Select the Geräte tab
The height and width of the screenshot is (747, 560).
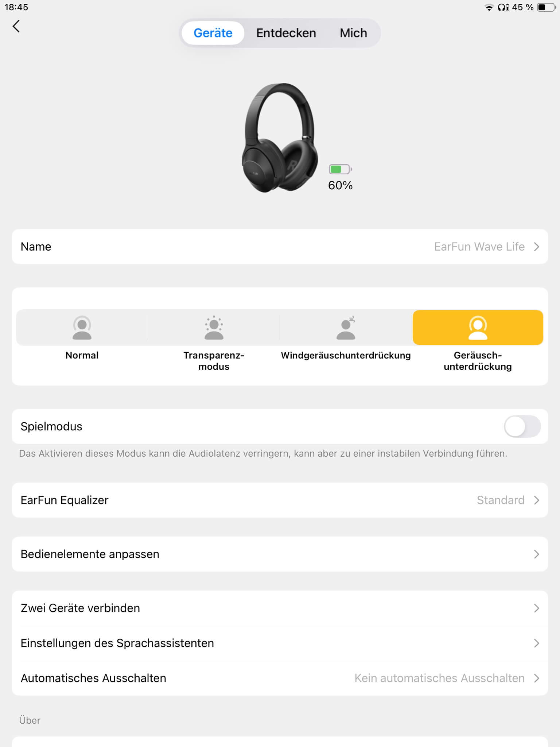click(x=213, y=33)
